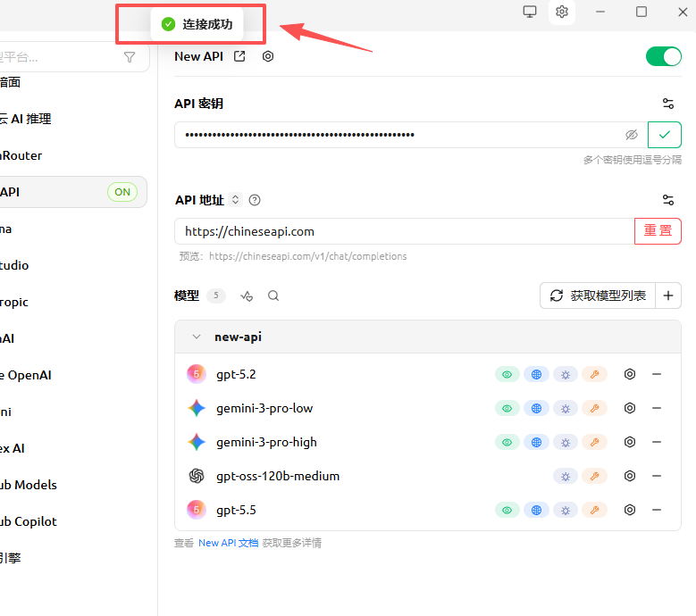This screenshot has height=616, width=696.
Task: Remove gpt-oss-120b-medium model
Action: tap(657, 476)
